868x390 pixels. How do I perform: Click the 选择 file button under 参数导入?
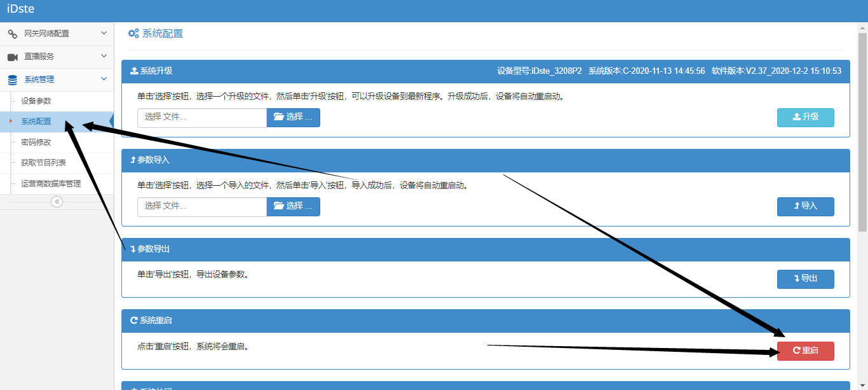[293, 206]
